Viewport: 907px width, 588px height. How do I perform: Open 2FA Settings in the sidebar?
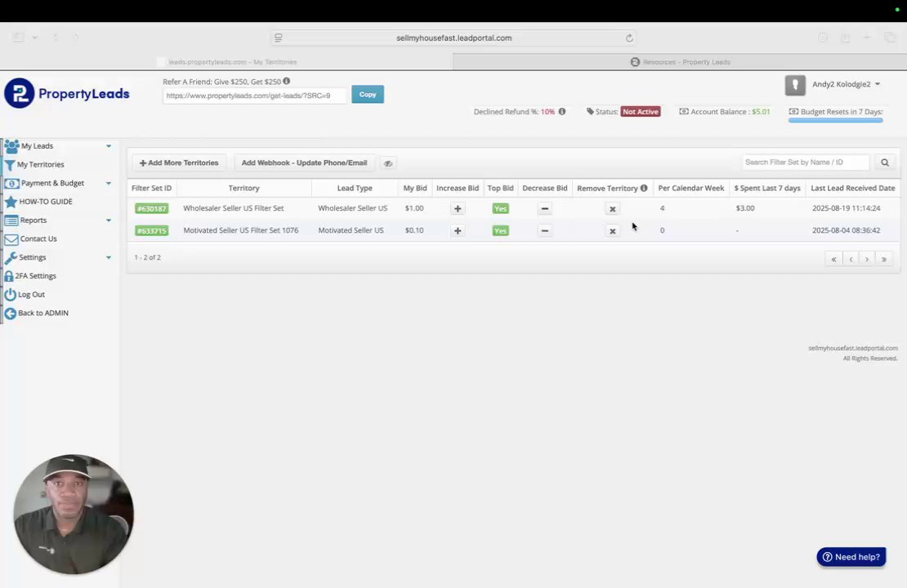[35, 276]
